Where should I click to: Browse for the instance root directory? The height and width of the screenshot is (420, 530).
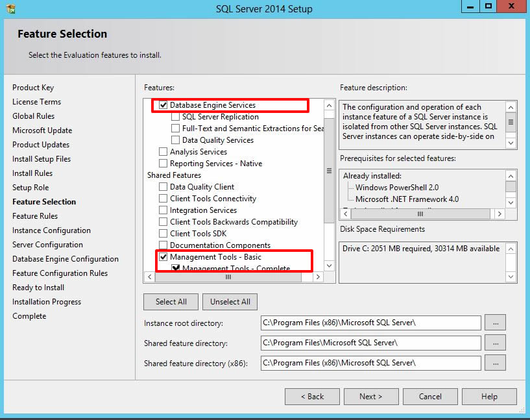(x=495, y=323)
